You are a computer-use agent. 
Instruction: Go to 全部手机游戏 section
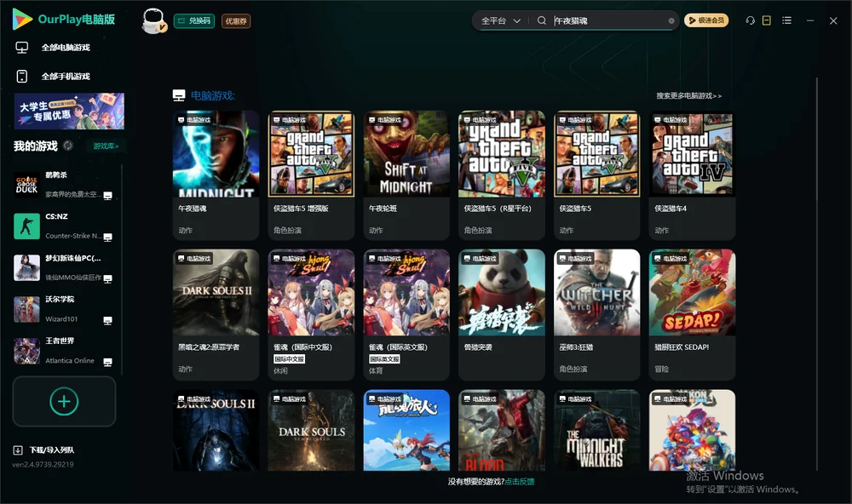click(53, 77)
